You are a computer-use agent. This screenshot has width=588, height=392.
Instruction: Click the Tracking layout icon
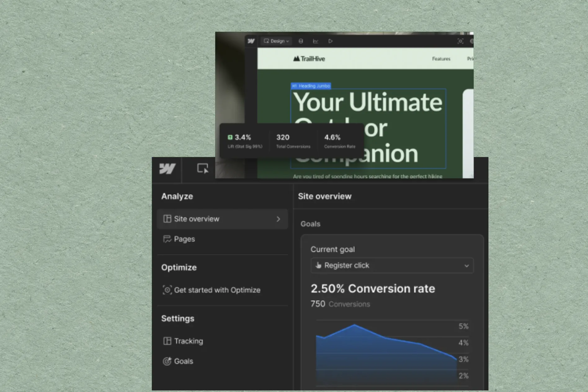(x=167, y=341)
